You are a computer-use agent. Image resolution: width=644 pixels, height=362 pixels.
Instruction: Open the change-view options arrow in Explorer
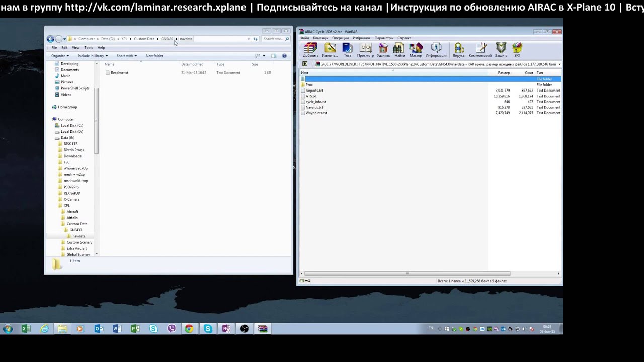(264, 56)
